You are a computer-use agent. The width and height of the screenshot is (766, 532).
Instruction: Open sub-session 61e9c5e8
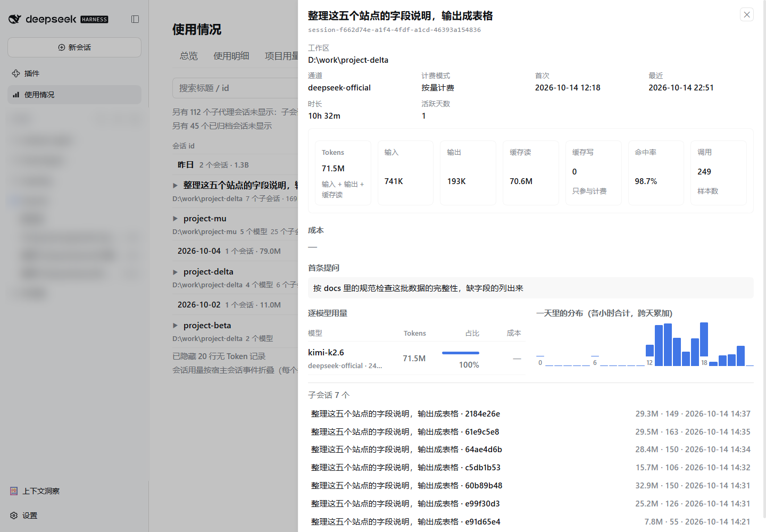pos(531,432)
